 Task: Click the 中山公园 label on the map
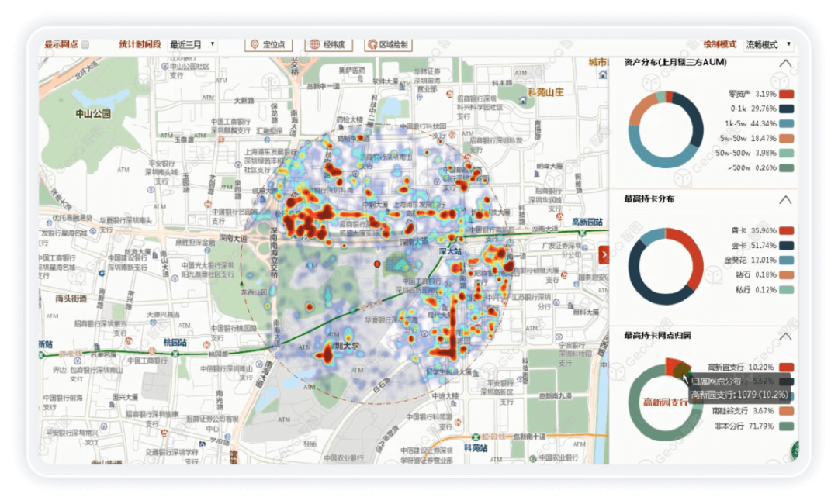tap(93, 114)
